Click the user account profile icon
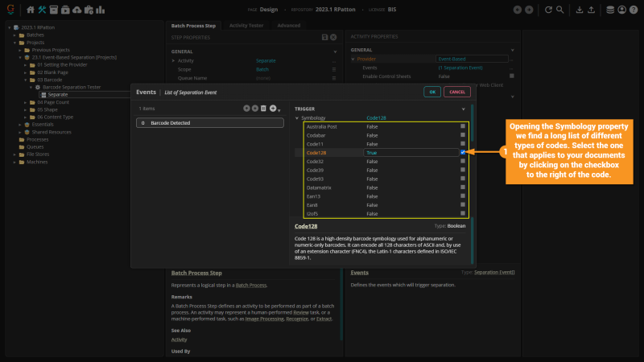Image resolution: width=644 pixels, height=362 pixels. click(621, 10)
